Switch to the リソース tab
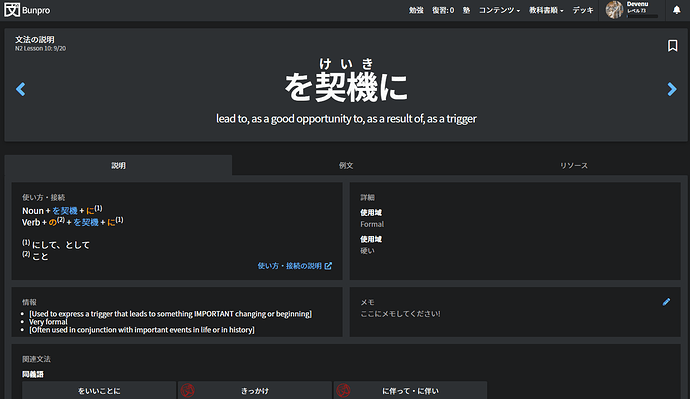Viewport: 690px width, 399px height. pos(573,165)
